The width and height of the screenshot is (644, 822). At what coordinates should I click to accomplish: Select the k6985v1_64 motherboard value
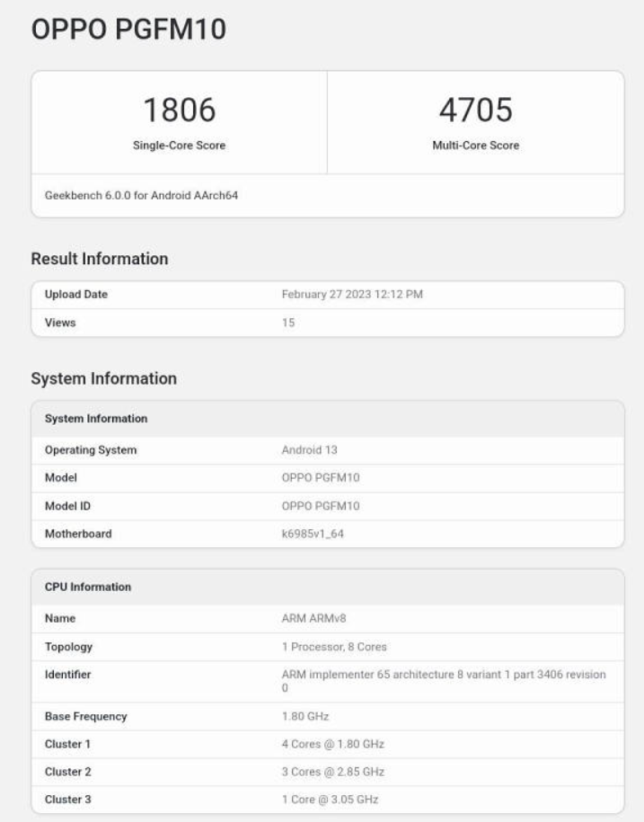click(x=313, y=534)
